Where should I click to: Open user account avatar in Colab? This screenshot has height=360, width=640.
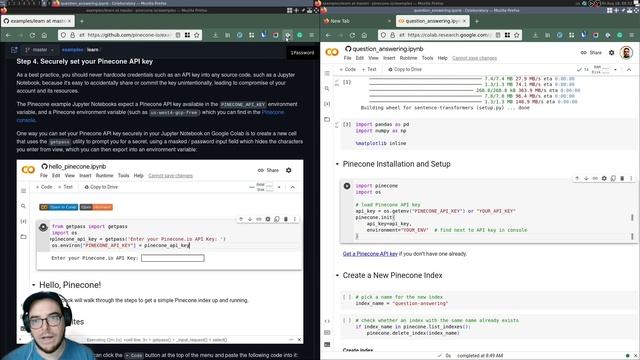coord(626,53)
